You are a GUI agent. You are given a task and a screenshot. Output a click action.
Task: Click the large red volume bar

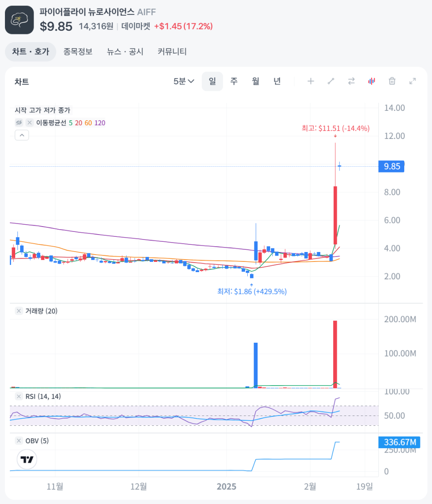[x=335, y=354]
